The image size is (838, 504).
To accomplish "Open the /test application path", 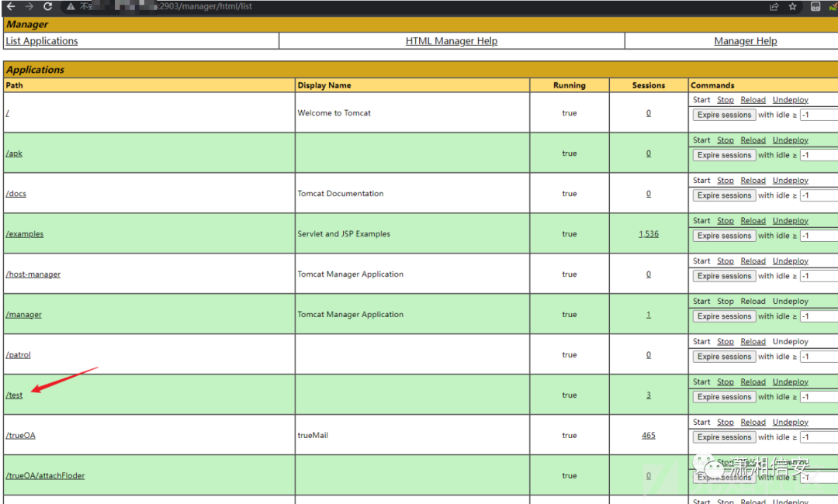I will 15,395.
